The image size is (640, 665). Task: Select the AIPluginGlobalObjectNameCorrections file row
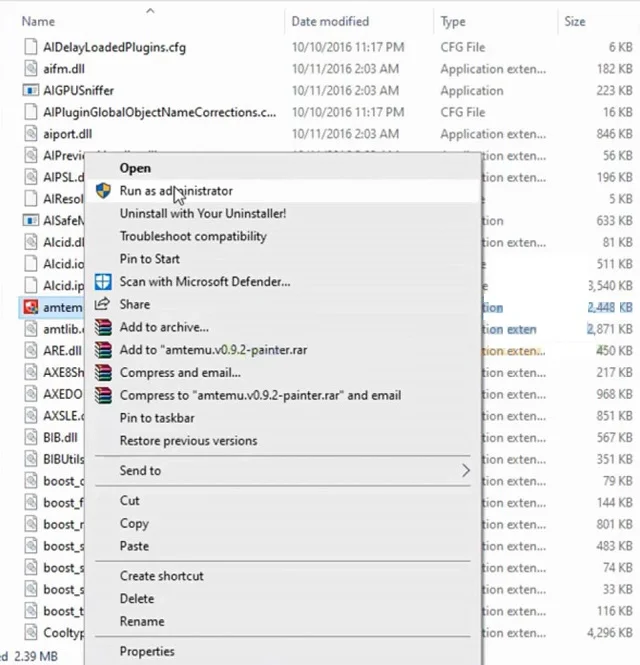tap(160, 112)
